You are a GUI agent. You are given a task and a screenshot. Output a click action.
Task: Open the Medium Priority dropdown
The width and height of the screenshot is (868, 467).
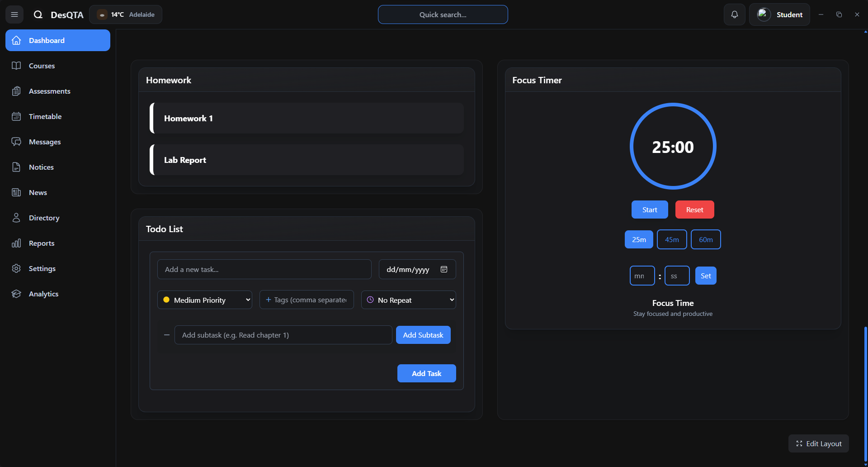[x=205, y=300]
